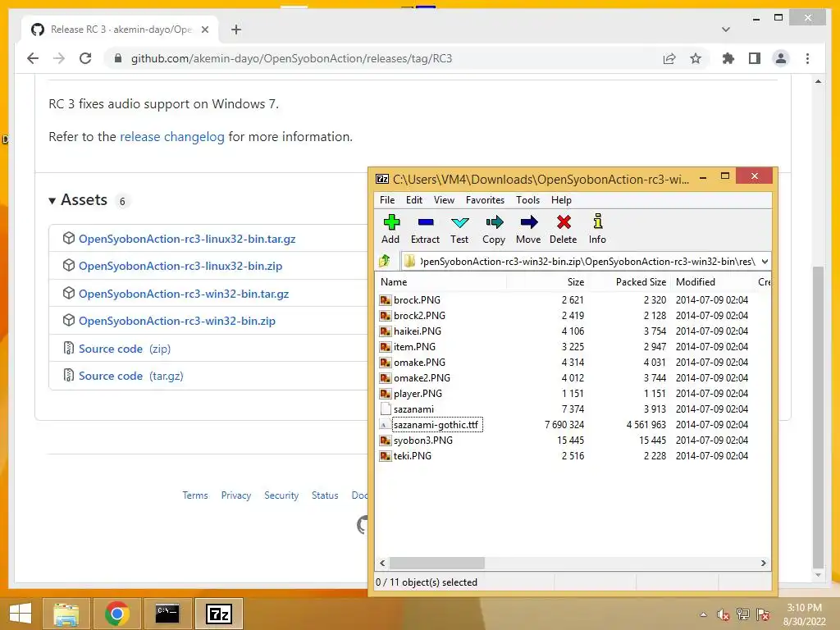This screenshot has height=630, width=840.
Task: Click the right arrow of 7-Zip scrollbar
Action: point(764,563)
